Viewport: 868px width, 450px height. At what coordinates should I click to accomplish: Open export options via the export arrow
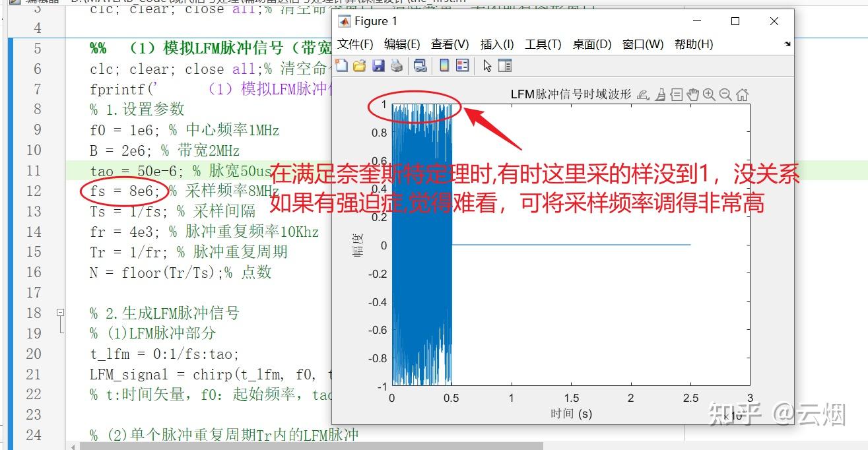pos(643,94)
